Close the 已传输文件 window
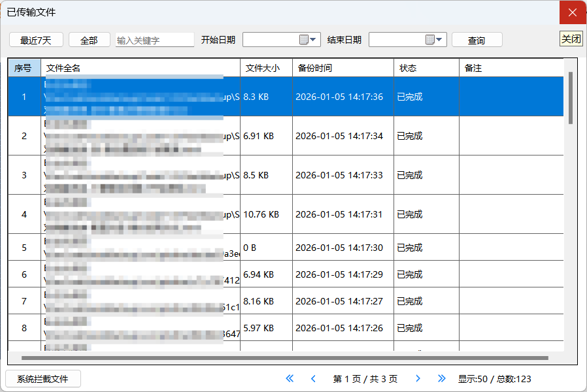587x392 pixels. click(572, 12)
